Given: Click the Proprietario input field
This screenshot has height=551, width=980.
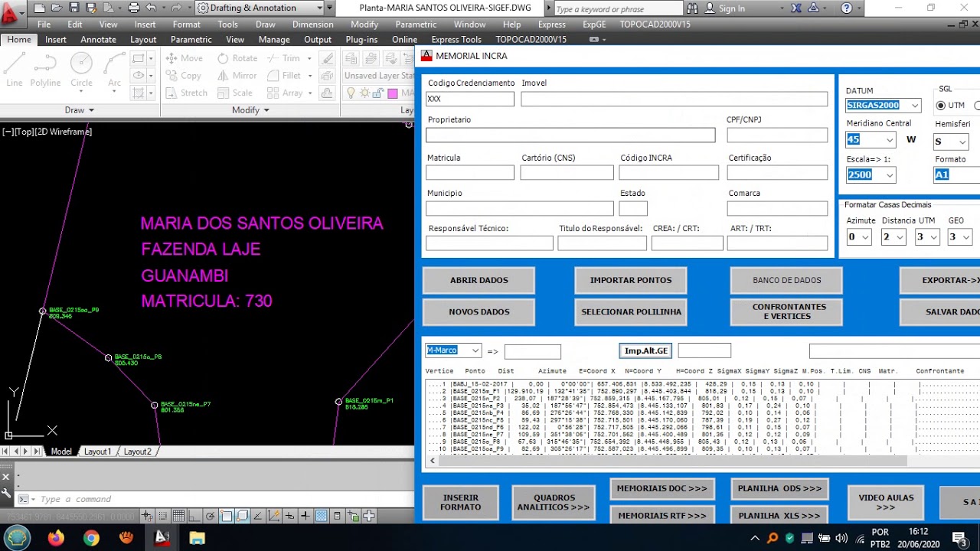Looking at the screenshot, I should click(x=570, y=135).
